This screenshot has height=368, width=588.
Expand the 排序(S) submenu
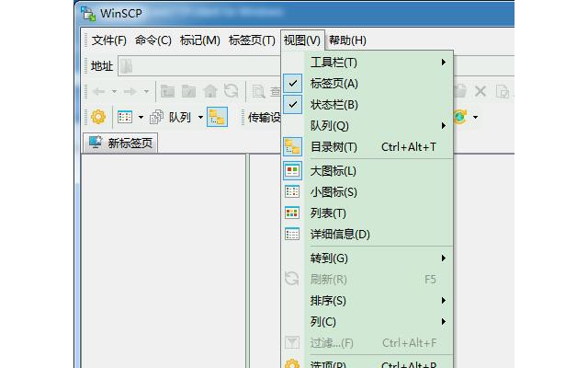(x=367, y=301)
